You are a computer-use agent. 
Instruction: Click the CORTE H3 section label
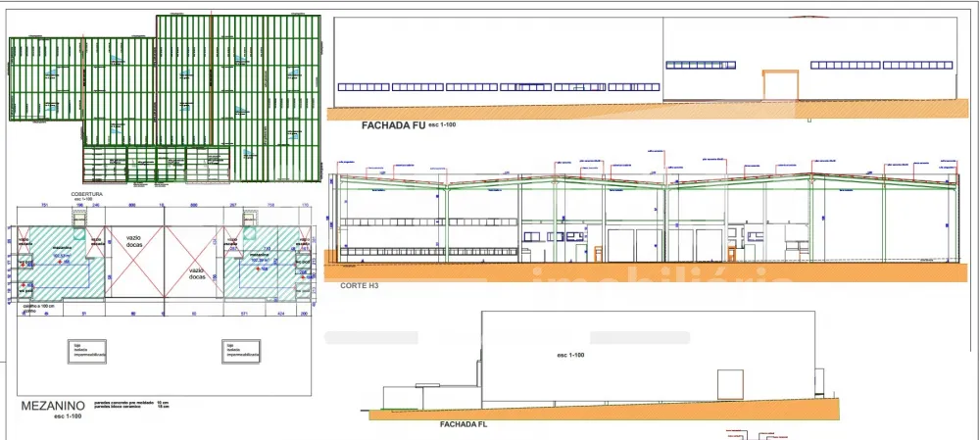(x=360, y=285)
